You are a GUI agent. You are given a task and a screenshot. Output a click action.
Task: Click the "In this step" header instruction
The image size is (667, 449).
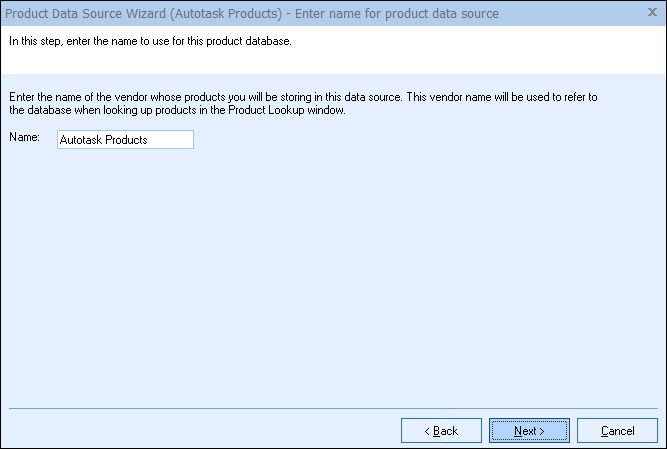[150, 43]
